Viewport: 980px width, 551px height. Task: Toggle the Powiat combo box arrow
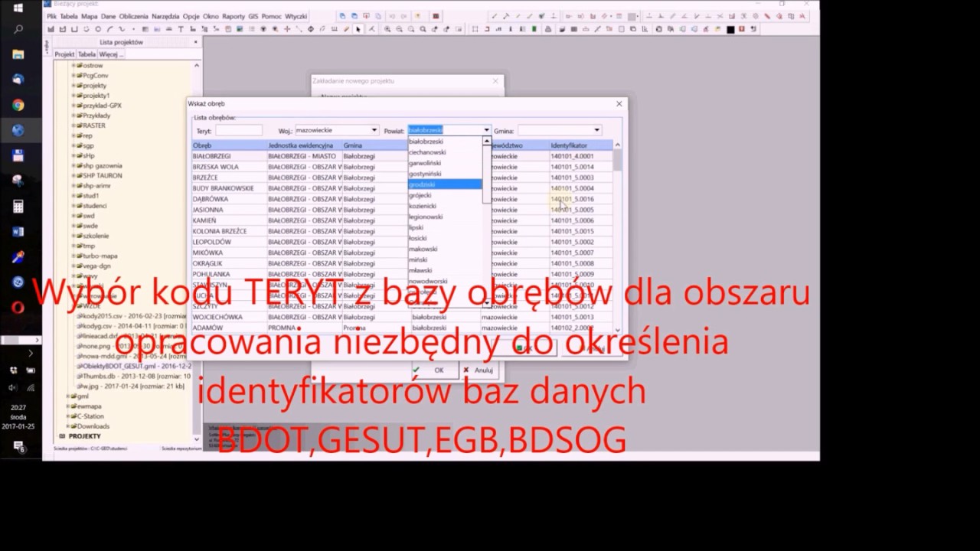486,130
